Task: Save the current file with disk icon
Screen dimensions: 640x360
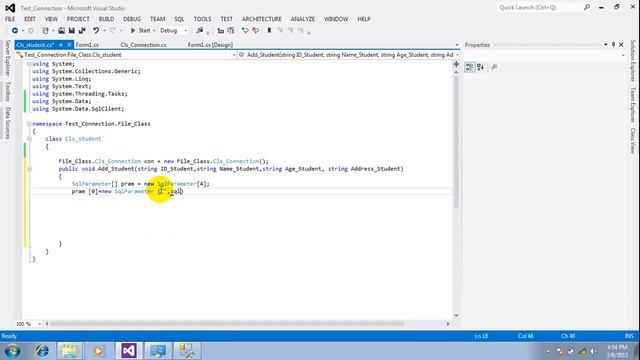Action: point(71,31)
